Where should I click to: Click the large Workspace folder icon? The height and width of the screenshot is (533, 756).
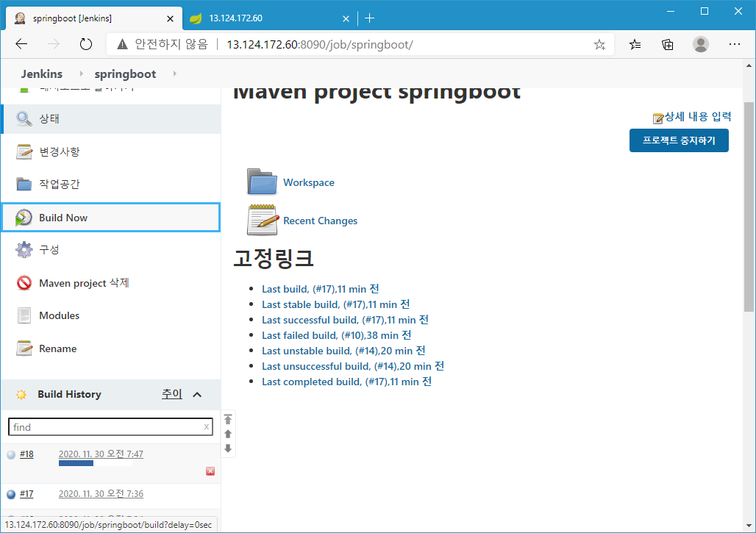[262, 182]
